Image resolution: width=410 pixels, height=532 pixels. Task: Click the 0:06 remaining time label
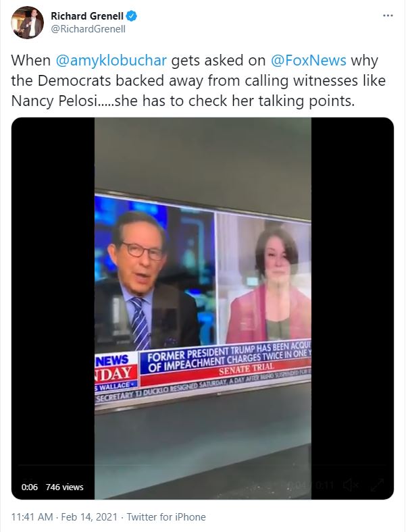[30, 487]
